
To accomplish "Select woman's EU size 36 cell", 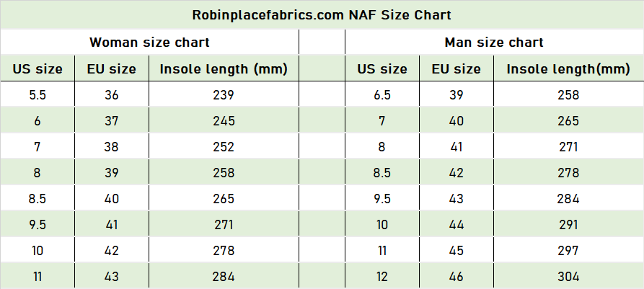I will click(111, 95).
